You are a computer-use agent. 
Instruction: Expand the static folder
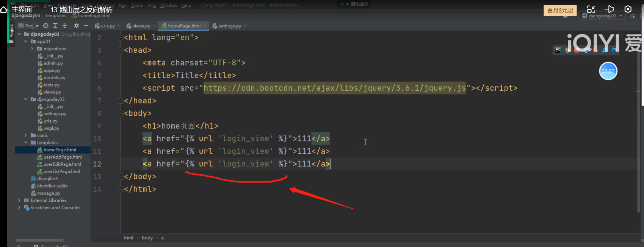point(26,135)
